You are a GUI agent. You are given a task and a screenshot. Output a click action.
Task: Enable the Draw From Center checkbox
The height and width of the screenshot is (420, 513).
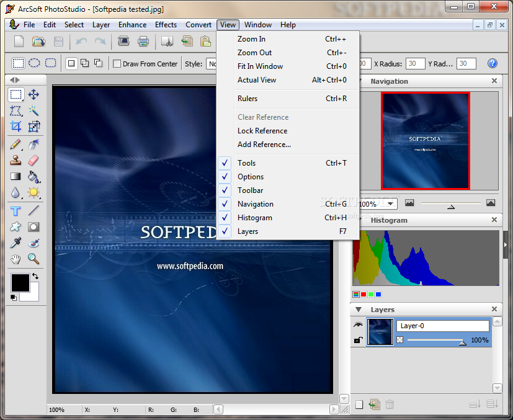117,64
